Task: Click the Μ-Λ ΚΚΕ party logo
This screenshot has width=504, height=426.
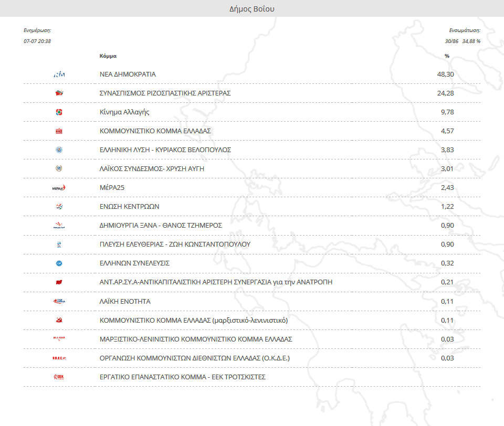Action: pyautogui.click(x=59, y=338)
